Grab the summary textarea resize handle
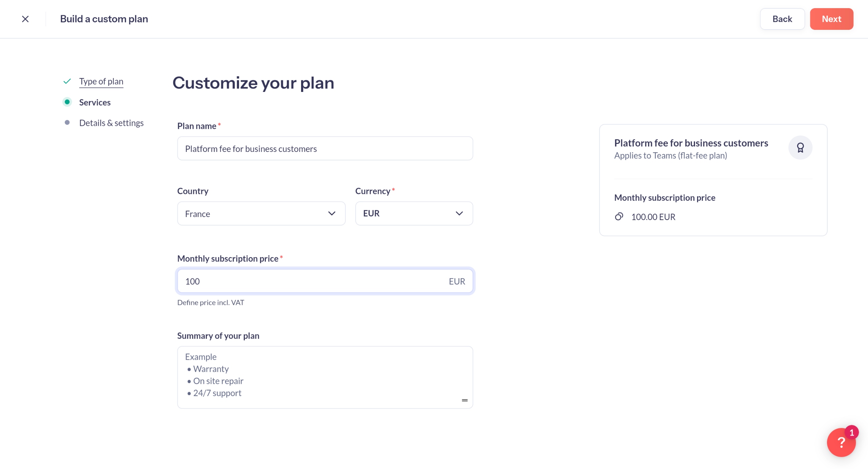This screenshot has height=469, width=868. coord(465,400)
